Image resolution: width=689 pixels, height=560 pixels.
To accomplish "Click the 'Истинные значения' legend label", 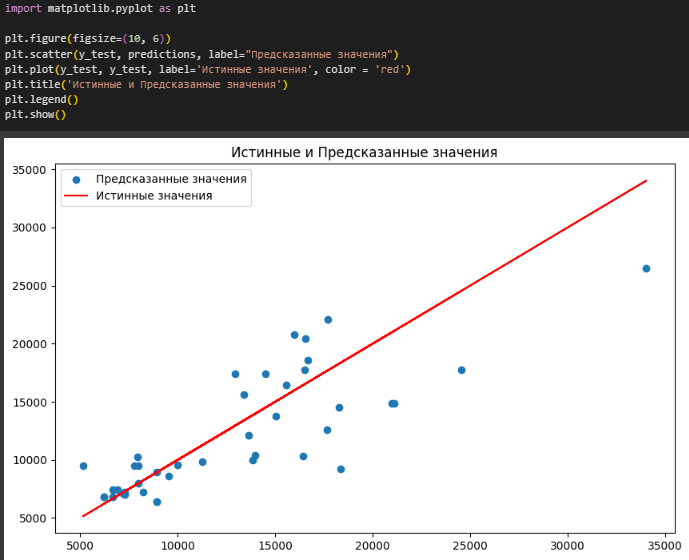I will click(154, 196).
